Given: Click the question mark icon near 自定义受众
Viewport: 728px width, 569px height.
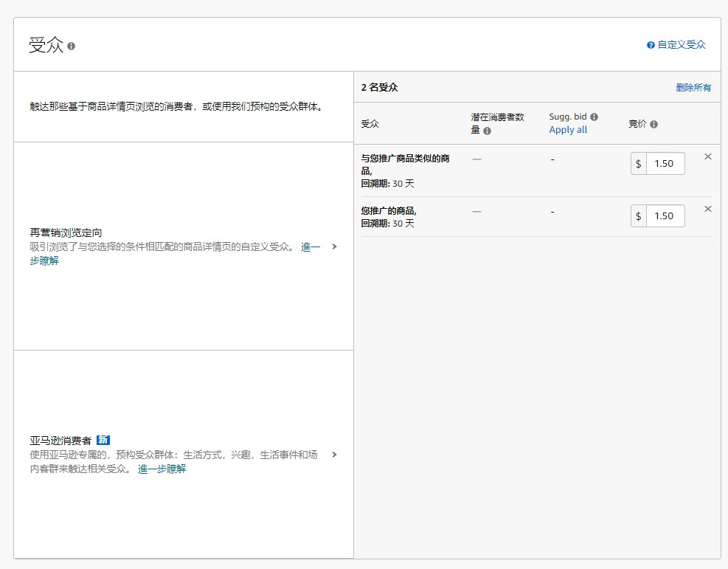Looking at the screenshot, I should (650, 44).
